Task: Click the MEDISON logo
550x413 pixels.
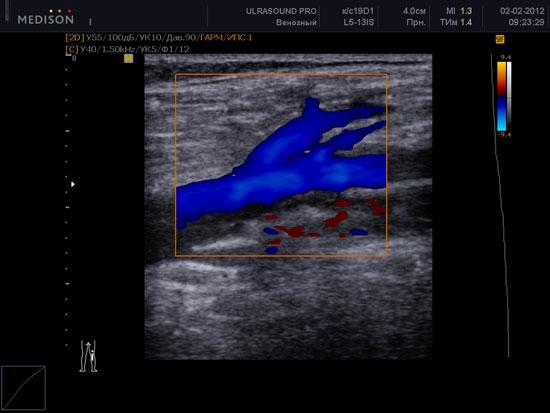Action: pyautogui.click(x=46, y=18)
